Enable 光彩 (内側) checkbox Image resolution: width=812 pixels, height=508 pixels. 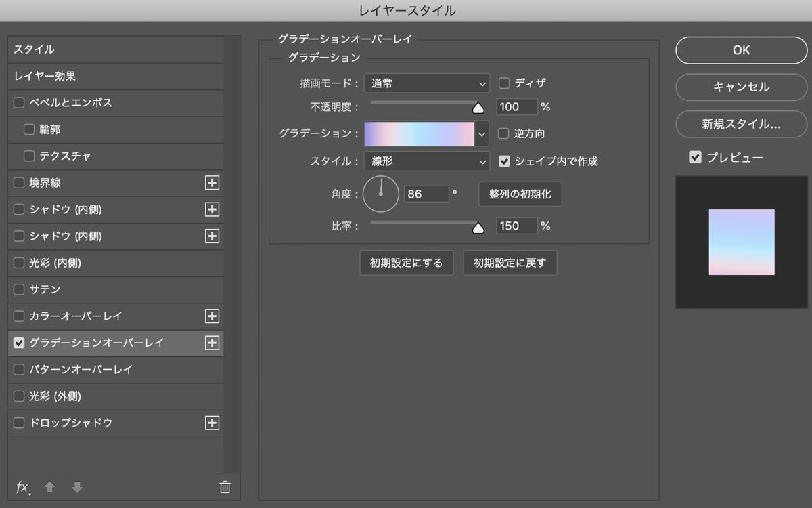19,263
